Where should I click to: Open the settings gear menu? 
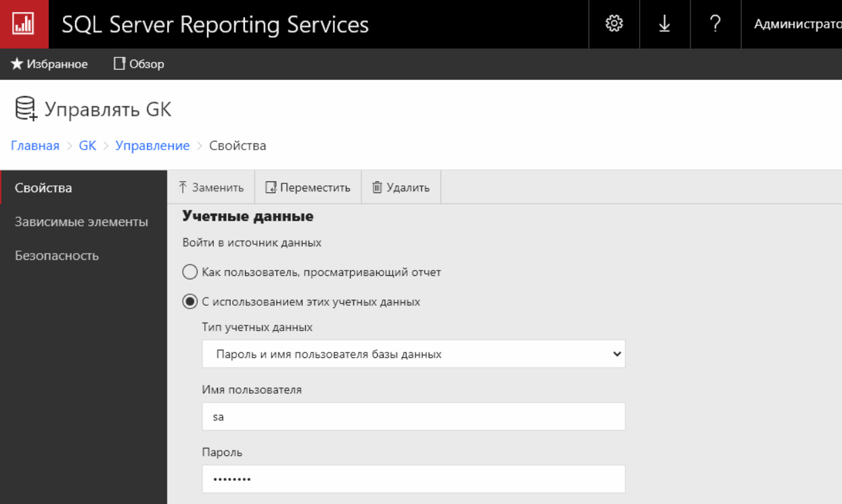(614, 24)
